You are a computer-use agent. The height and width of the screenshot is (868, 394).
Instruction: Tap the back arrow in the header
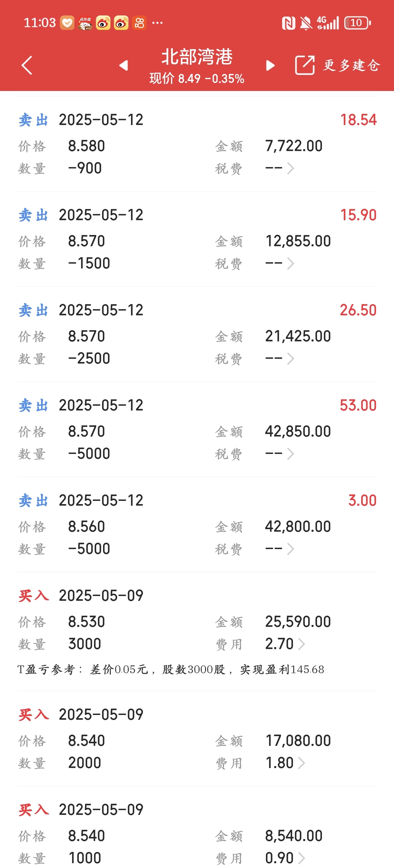27,65
